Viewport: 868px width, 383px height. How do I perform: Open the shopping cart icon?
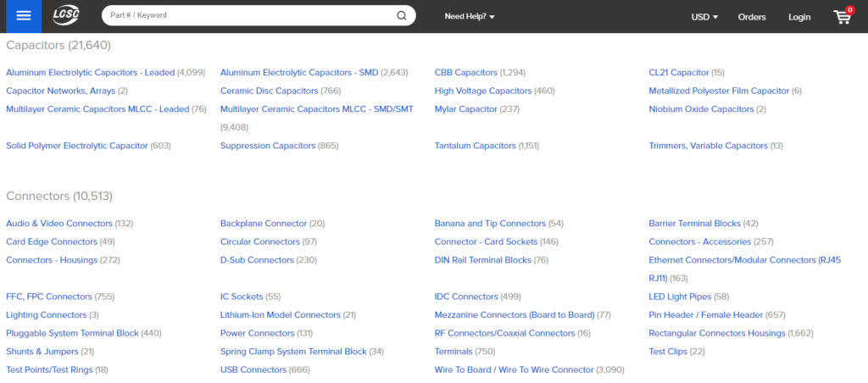[x=843, y=16]
